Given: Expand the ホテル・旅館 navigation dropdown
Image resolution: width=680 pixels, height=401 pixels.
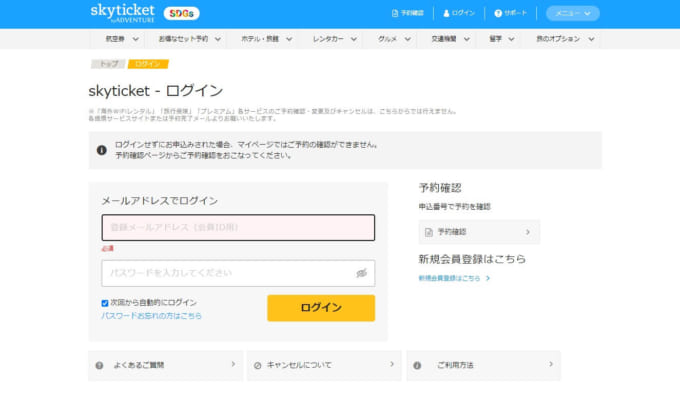Looking at the screenshot, I should (x=266, y=39).
